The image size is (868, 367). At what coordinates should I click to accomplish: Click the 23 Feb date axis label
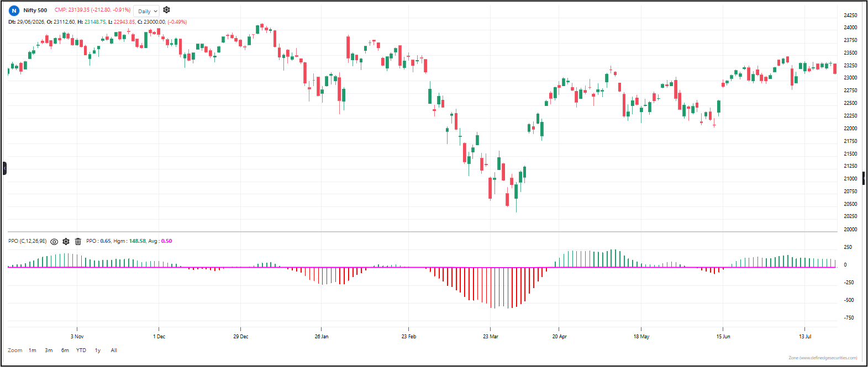pos(409,337)
